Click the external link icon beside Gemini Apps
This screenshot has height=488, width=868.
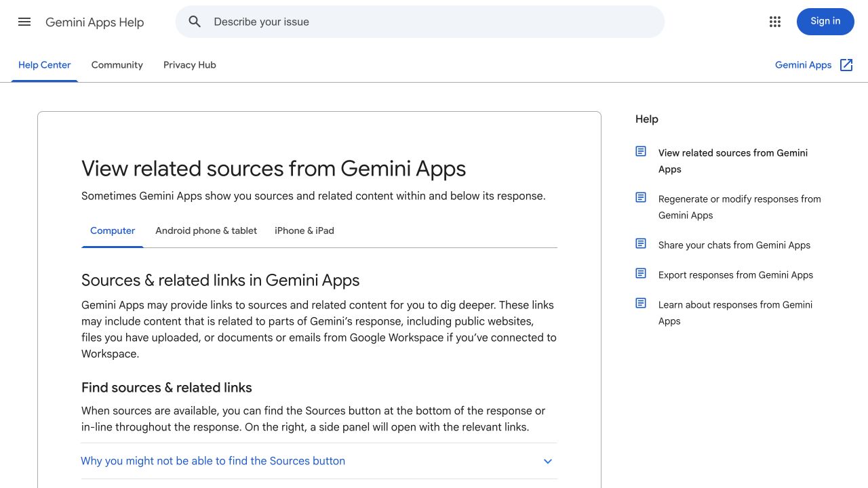846,65
